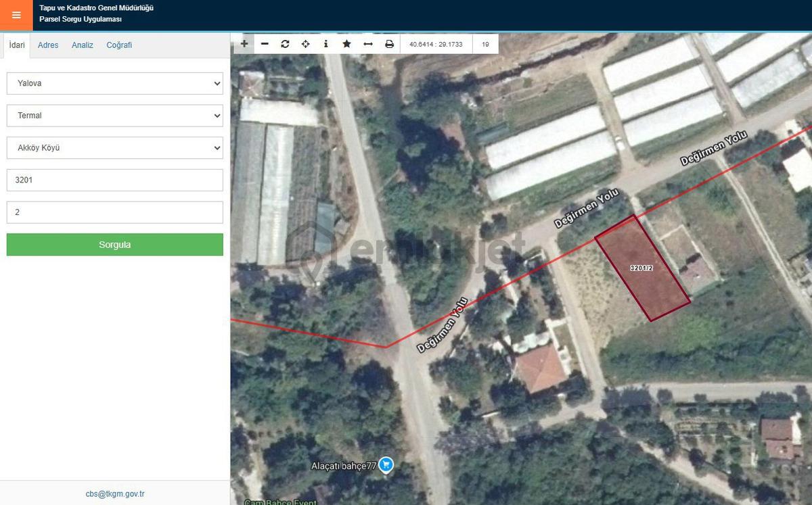Viewport: 812px width, 505px height.
Task: Expand the Termal district dropdown
Action: tap(115, 116)
